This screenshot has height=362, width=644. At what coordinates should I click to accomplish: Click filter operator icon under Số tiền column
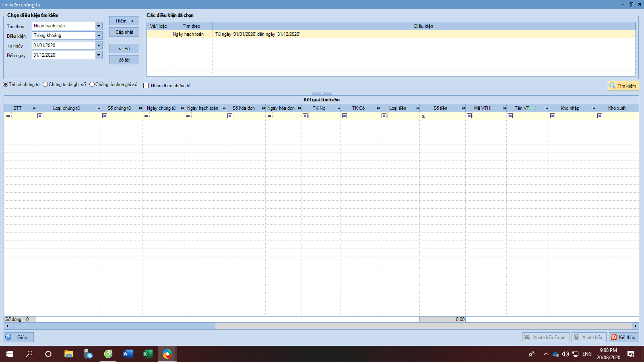[423, 116]
